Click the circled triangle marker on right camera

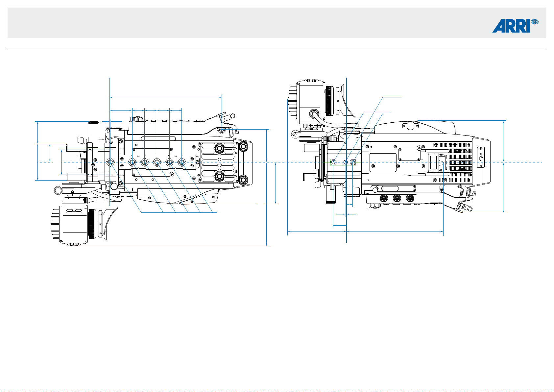[x=419, y=148]
